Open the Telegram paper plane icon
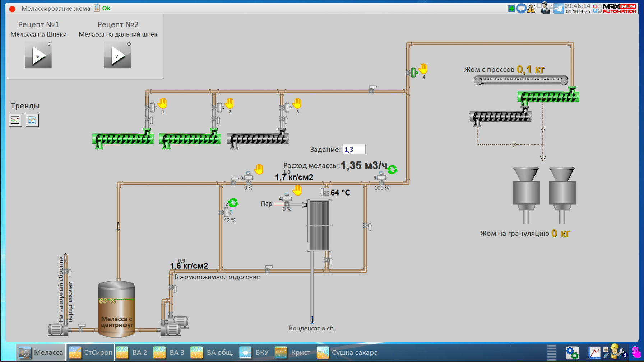This screenshot has width=644, height=362. click(x=558, y=8)
